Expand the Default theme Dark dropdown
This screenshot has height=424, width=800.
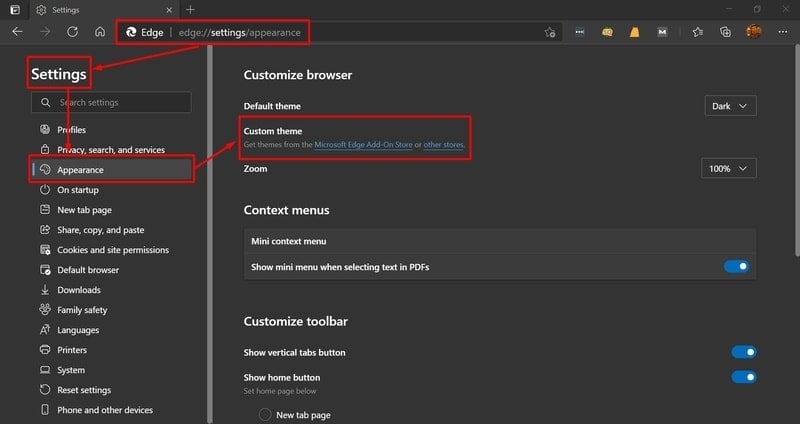[730, 106]
